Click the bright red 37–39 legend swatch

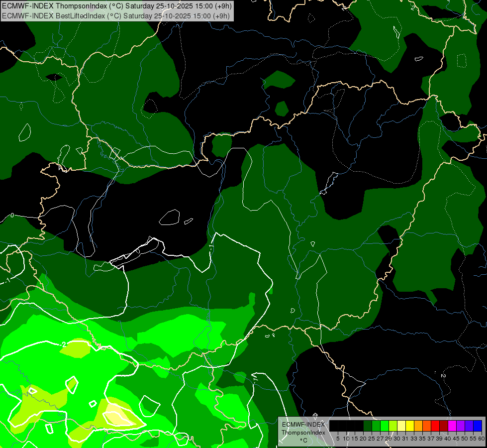435,426
